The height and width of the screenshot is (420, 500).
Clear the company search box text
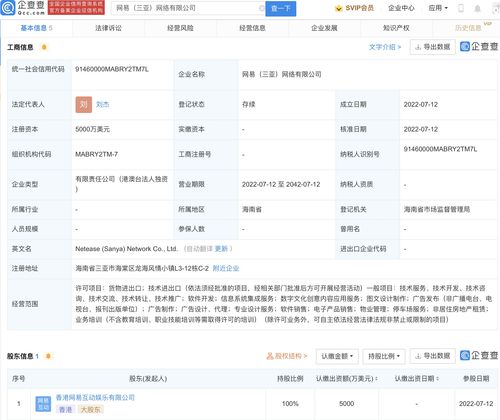(261, 8)
